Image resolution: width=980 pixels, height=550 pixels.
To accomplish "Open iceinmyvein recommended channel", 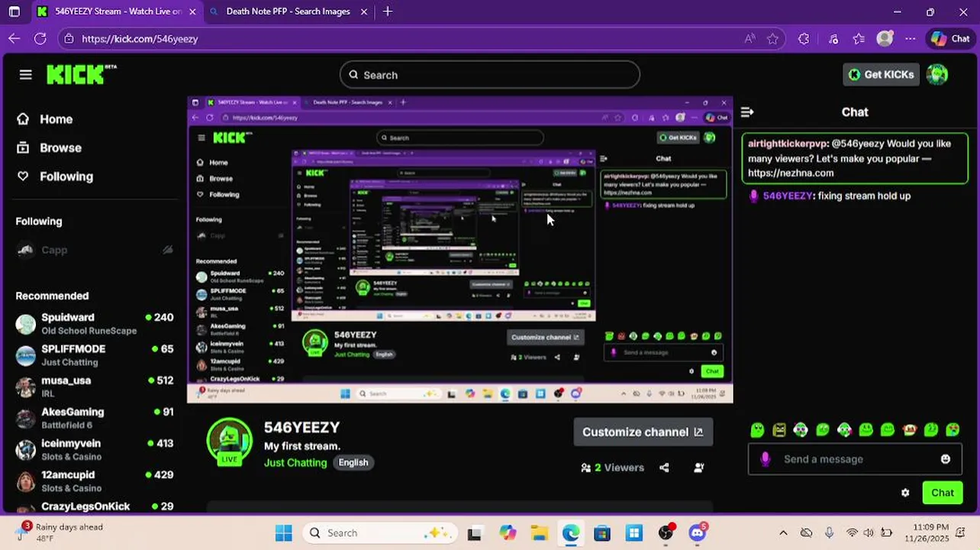I will coord(95,449).
